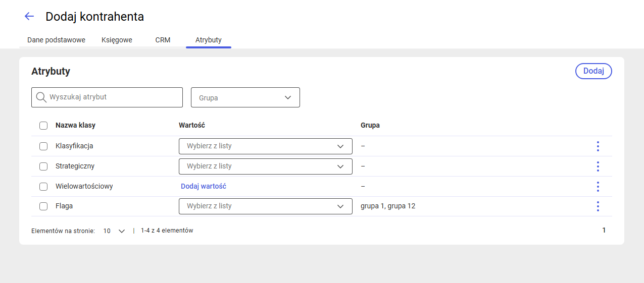Image resolution: width=644 pixels, height=283 pixels.
Task: Open the Flaga value dropdown list
Action: pyautogui.click(x=266, y=206)
